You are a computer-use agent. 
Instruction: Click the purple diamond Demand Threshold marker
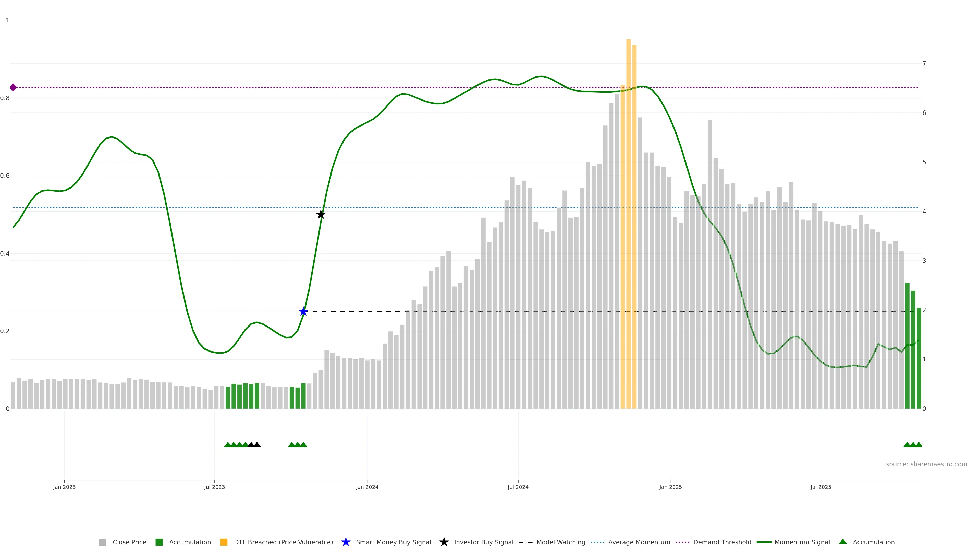pos(13,87)
